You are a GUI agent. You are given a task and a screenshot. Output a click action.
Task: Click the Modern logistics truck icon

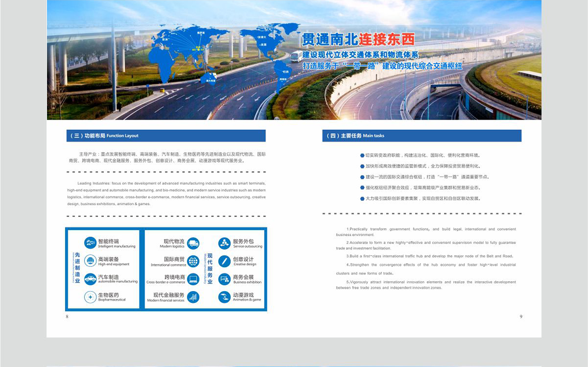193,243
